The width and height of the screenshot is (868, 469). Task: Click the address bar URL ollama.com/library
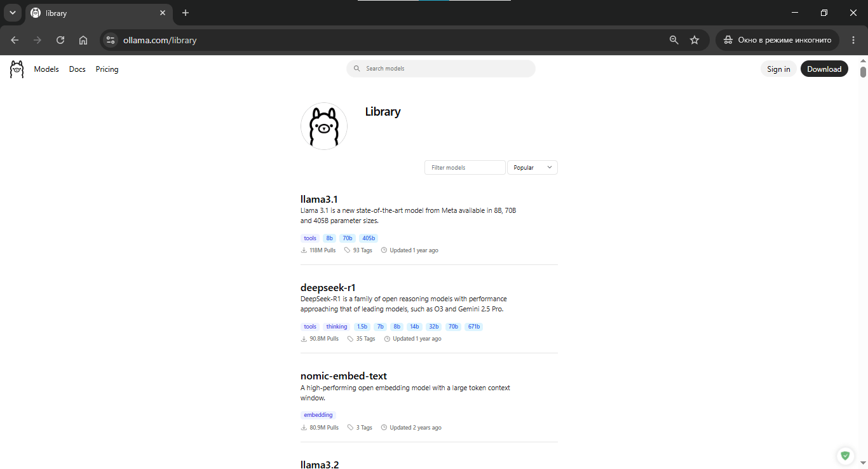tap(160, 40)
